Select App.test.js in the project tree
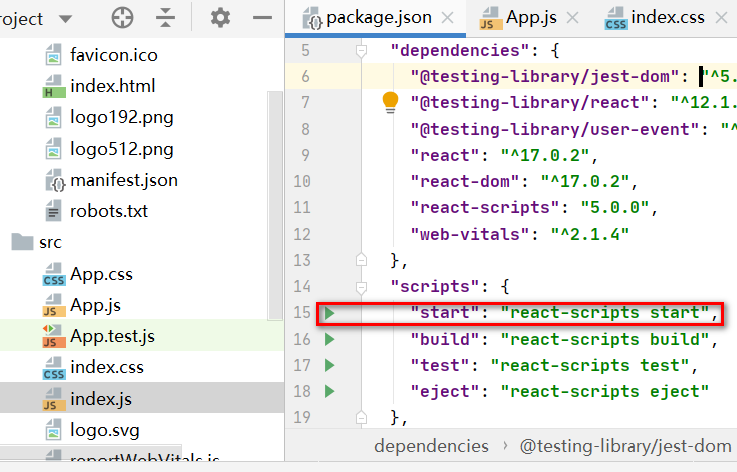737x472 pixels. [112, 336]
